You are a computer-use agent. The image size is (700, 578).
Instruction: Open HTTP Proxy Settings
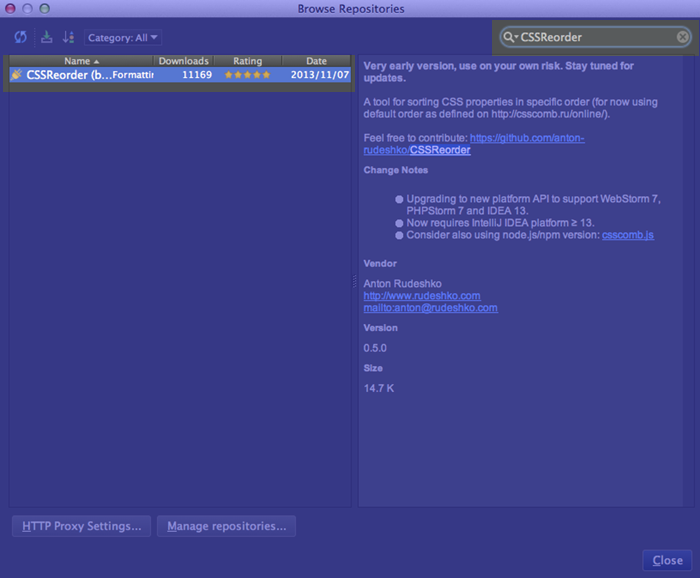(81, 526)
